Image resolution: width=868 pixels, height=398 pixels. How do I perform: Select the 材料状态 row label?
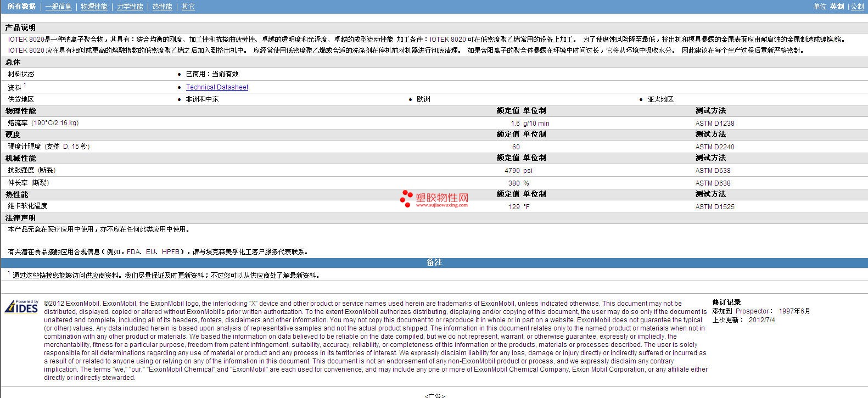(x=21, y=74)
